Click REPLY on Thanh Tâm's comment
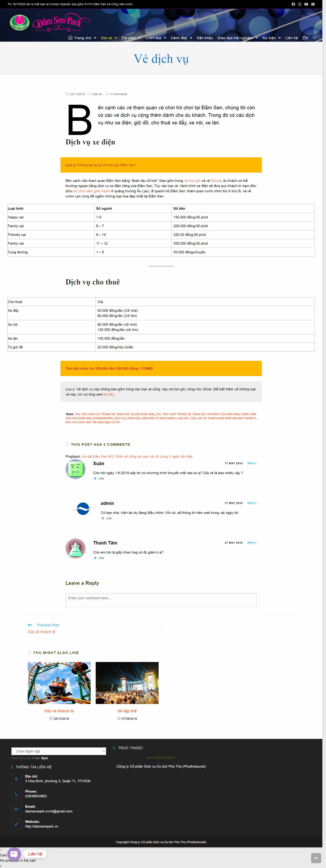 coord(252,542)
